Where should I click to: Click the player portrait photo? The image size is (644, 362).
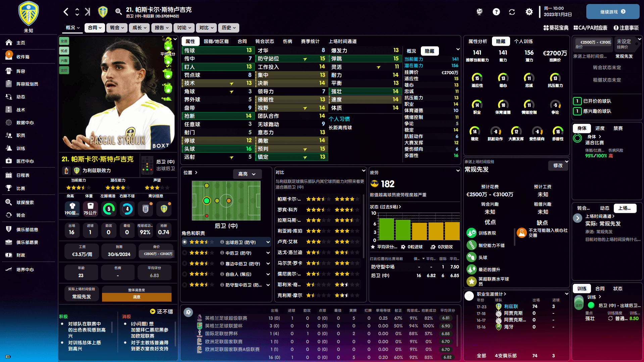coord(118,93)
